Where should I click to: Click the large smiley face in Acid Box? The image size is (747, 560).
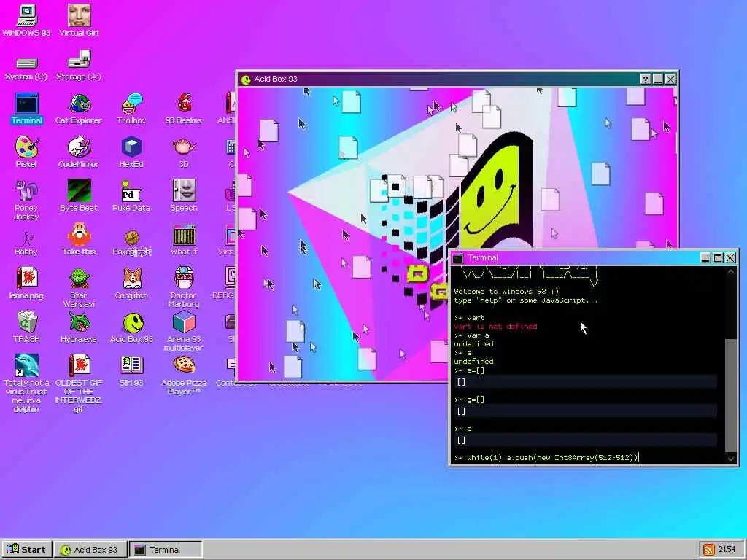[492, 190]
